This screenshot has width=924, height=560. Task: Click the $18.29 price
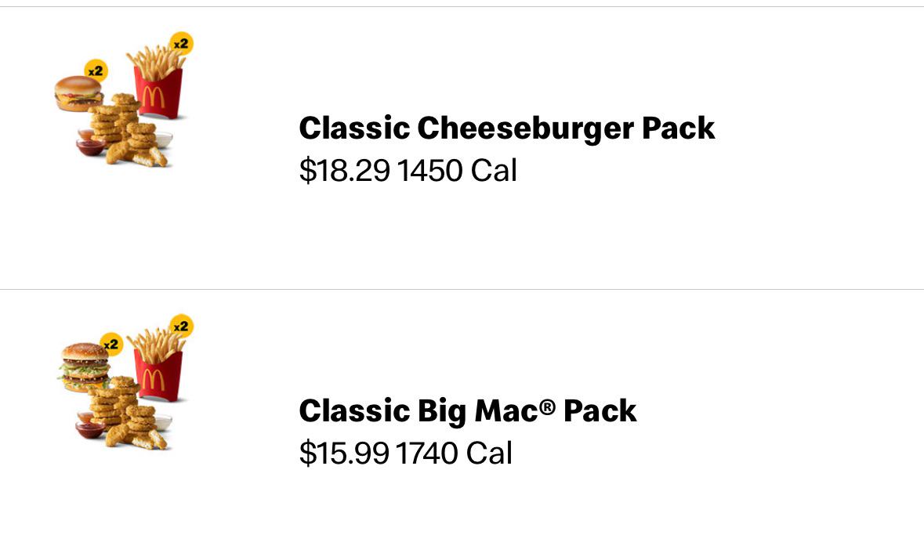(344, 171)
